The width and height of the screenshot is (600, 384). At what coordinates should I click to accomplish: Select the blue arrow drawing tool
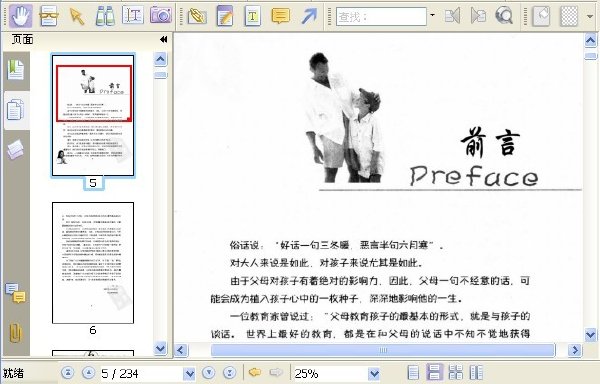(x=309, y=16)
